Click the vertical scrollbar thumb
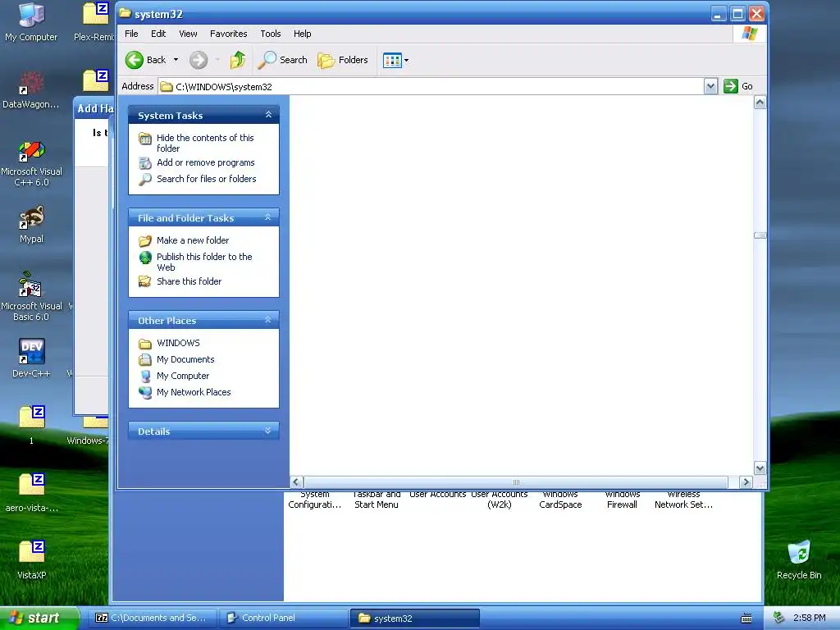 760,235
